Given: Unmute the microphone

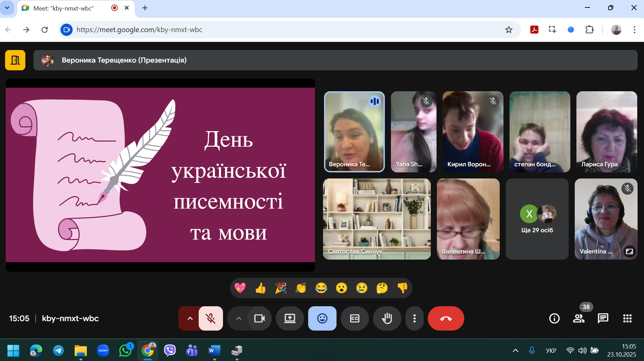Looking at the screenshot, I should coord(210,318).
